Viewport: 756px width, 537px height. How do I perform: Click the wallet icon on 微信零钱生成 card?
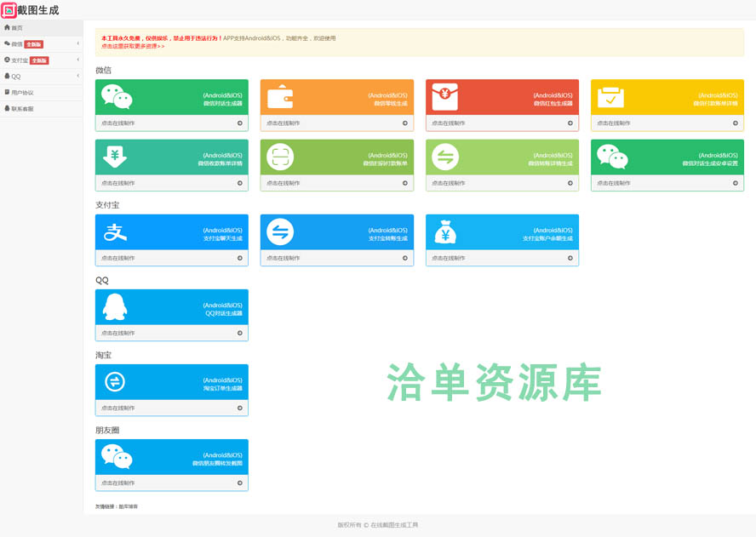280,96
